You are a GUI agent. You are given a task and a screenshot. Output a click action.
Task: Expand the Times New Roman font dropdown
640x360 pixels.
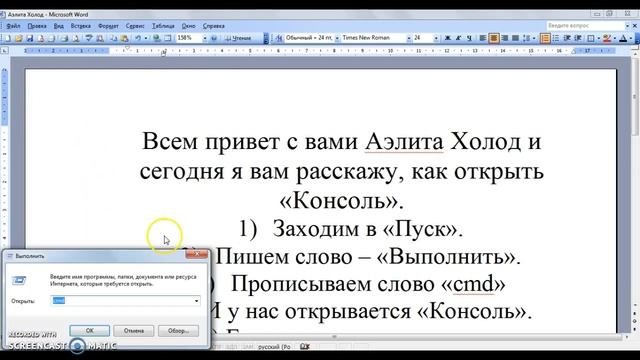coord(409,38)
